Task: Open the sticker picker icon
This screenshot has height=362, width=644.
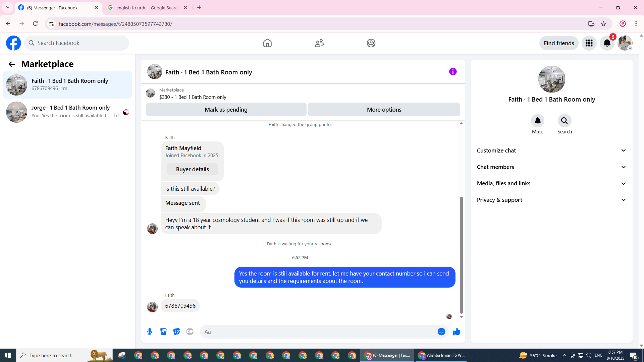Action: pos(176,331)
